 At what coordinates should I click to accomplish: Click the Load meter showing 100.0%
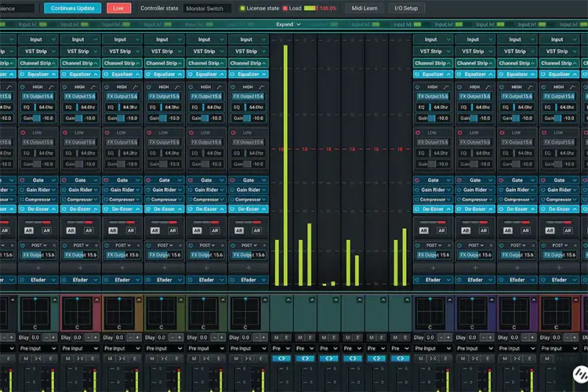310,8
